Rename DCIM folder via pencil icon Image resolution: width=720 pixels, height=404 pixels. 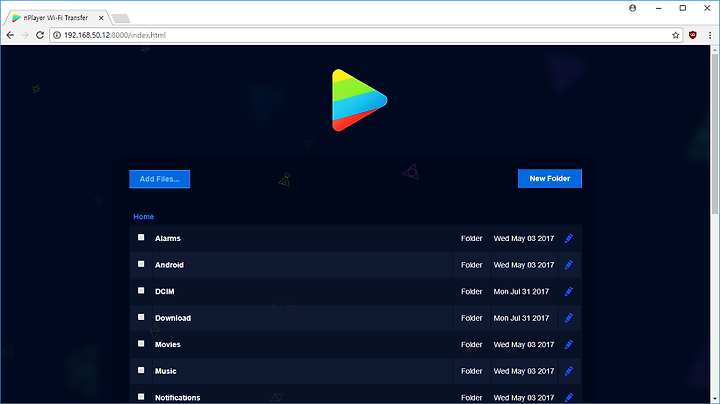(x=569, y=292)
